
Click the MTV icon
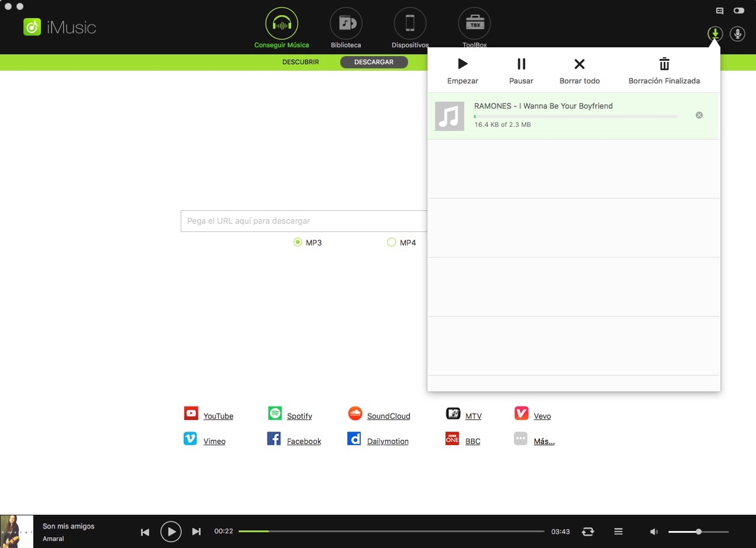click(453, 413)
